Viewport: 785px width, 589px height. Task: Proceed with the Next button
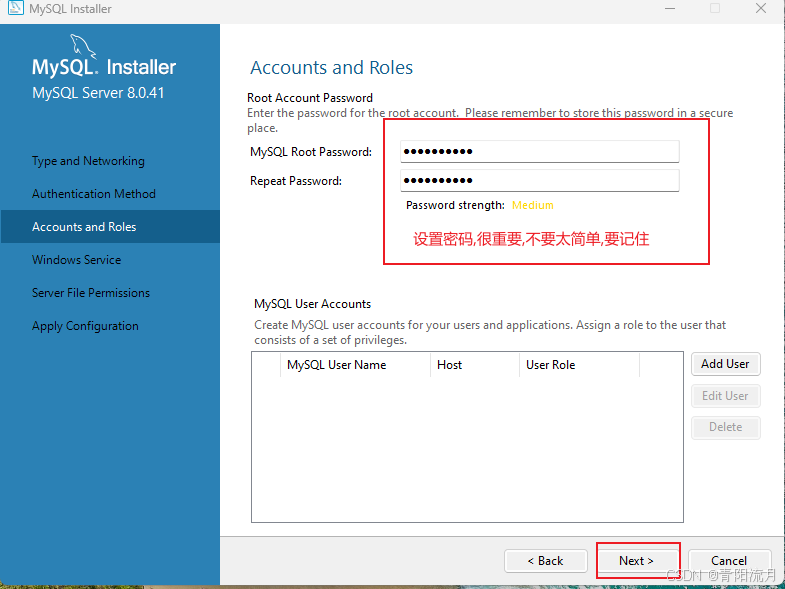[x=637, y=561]
